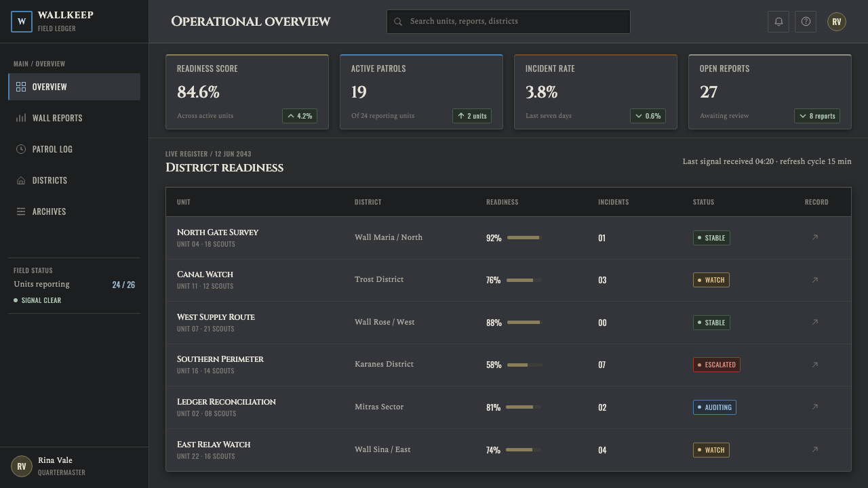
Task: Select the Canal Watch unit name
Action: (x=205, y=274)
